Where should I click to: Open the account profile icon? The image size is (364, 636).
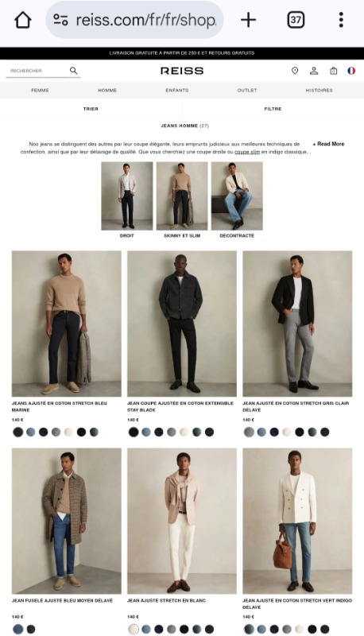pyautogui.click(x=314, y=71)
